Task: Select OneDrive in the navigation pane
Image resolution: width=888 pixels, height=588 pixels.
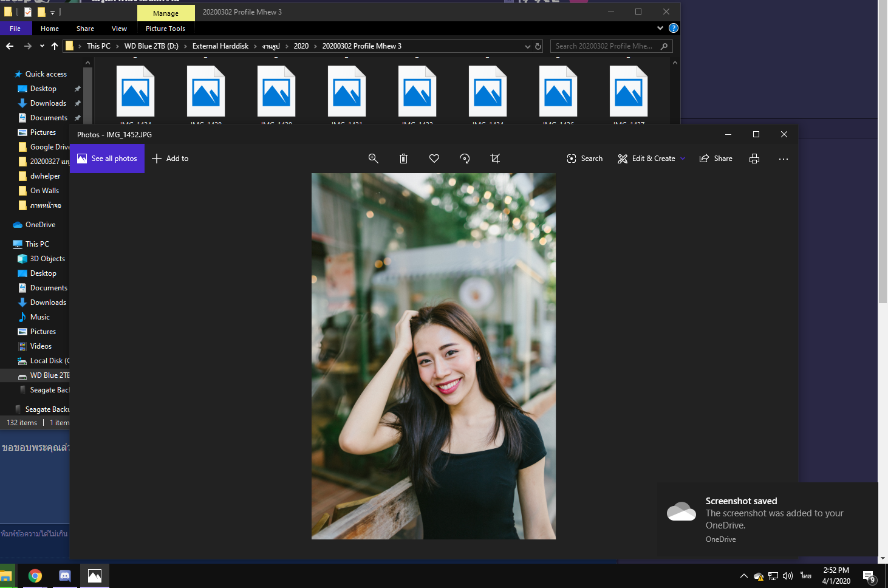Action: (x=40, y=225)
